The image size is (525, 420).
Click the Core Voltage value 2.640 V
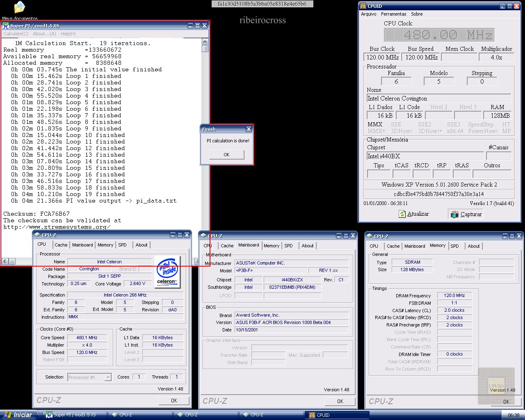pos(137,283)
